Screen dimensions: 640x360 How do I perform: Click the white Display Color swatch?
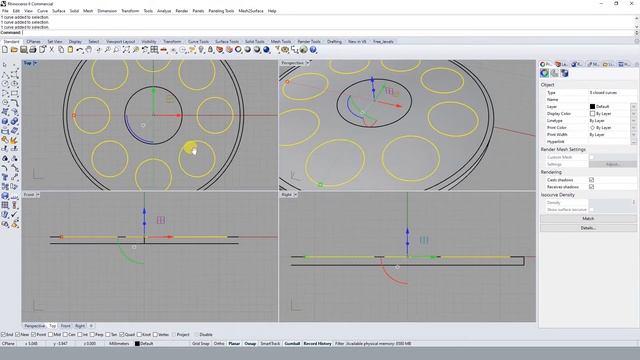(592, 113)
